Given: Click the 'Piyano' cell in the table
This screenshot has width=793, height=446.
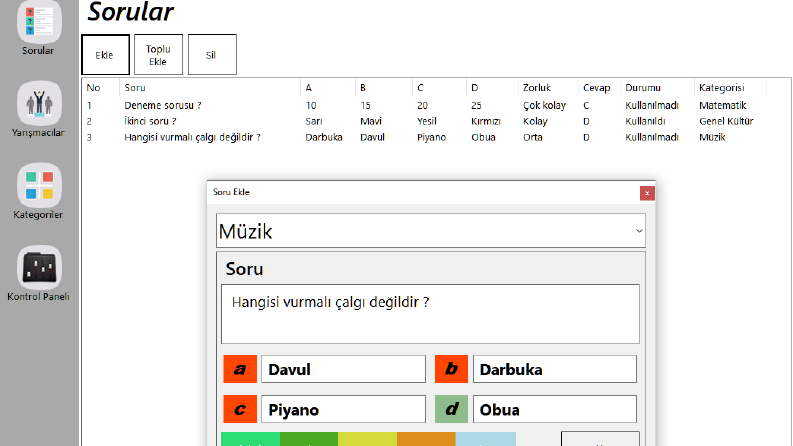Looking at the screenshot, I should coord(431,137).
